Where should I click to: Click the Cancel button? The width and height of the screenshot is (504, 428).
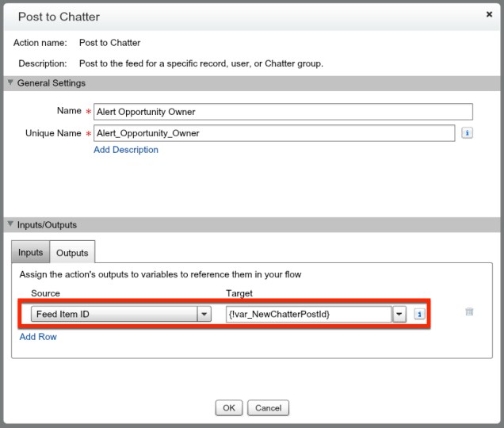[x=268, y=407]
